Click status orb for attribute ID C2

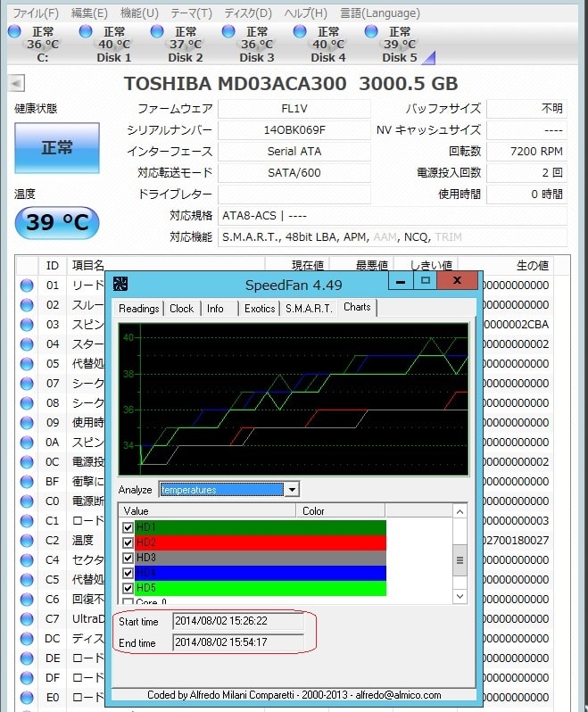(x=27, y=541)
